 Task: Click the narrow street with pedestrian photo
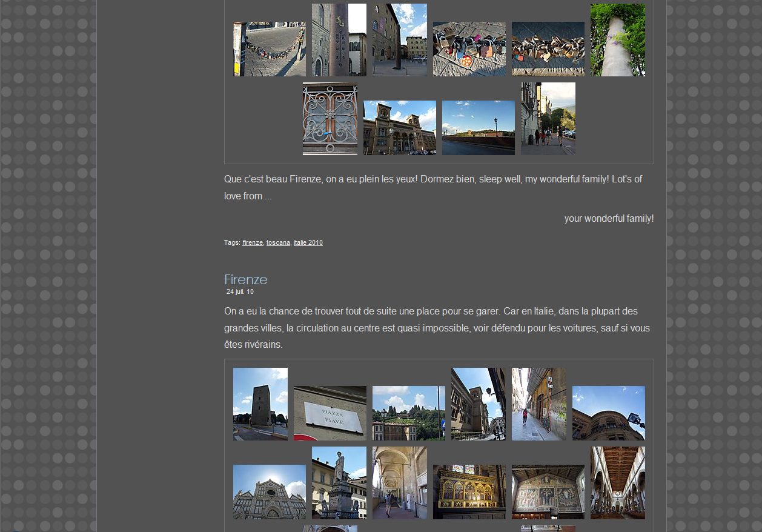pos(538,404)
